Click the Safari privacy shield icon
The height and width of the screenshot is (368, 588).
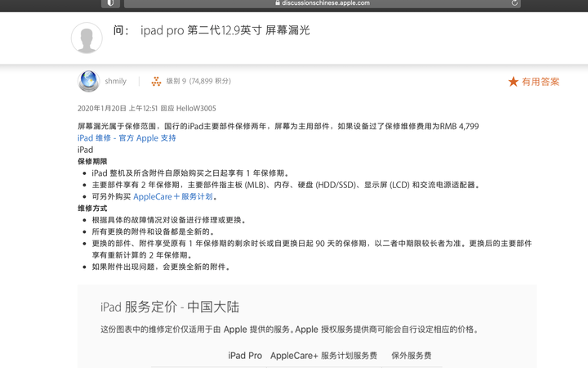pos(110,3)
